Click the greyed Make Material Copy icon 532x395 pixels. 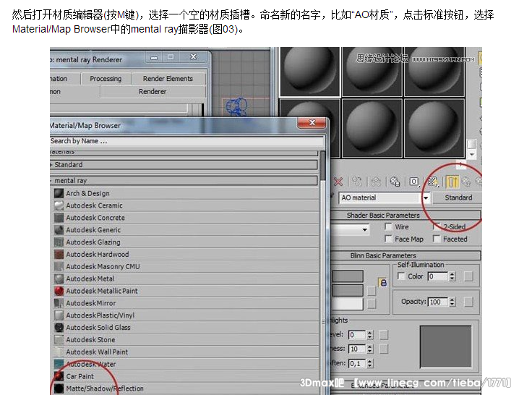357,182
